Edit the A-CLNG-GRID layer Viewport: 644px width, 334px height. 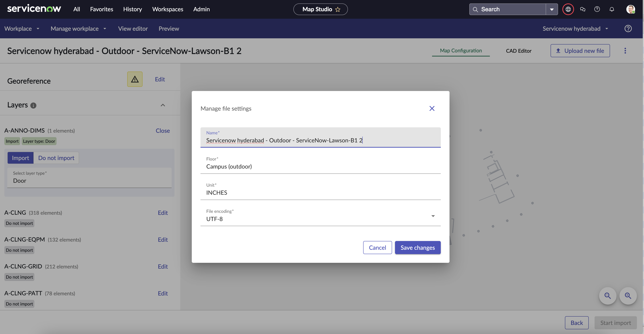163,267
